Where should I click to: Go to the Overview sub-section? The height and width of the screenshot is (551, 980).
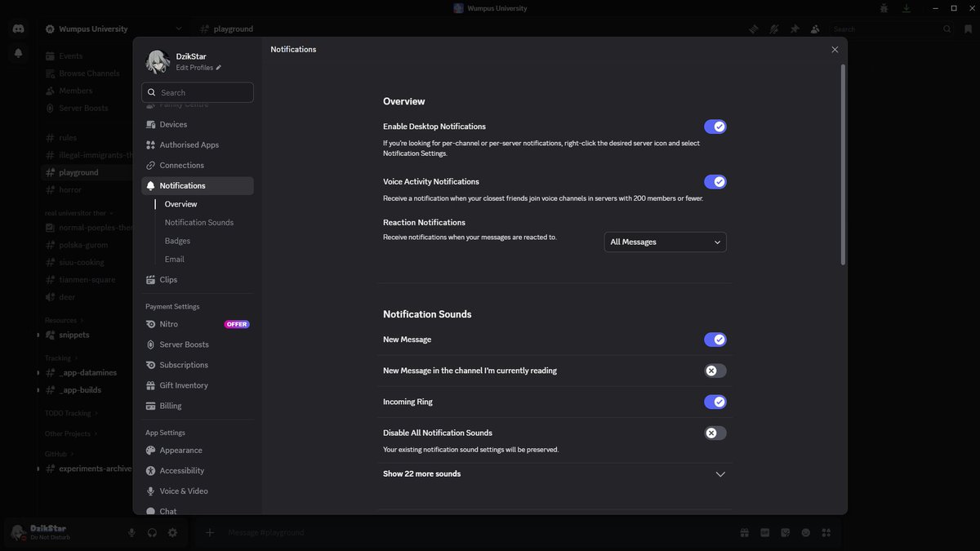click(x=180, y=204)
